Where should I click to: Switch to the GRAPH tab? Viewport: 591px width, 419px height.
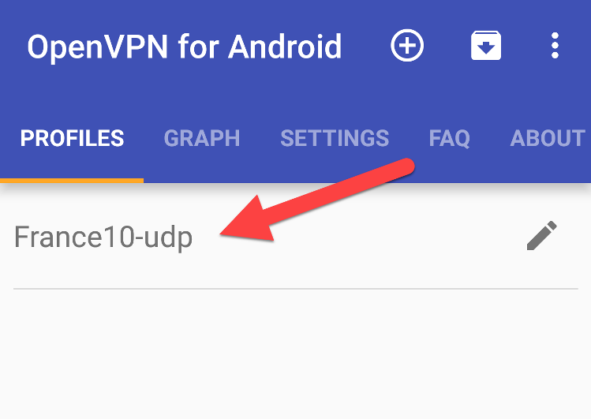tap(202, 138)
